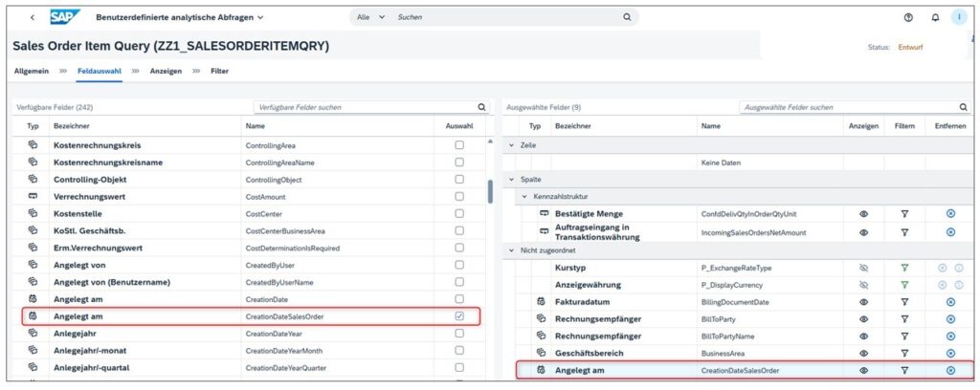Viewport: 980px width, 390px height.
Task: Click the Verfügbare Felder suchen field
Action: coord(364,108)
